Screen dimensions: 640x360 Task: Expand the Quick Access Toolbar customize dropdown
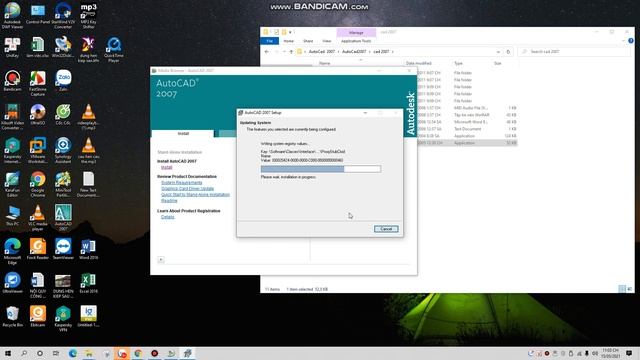(290, 32)
